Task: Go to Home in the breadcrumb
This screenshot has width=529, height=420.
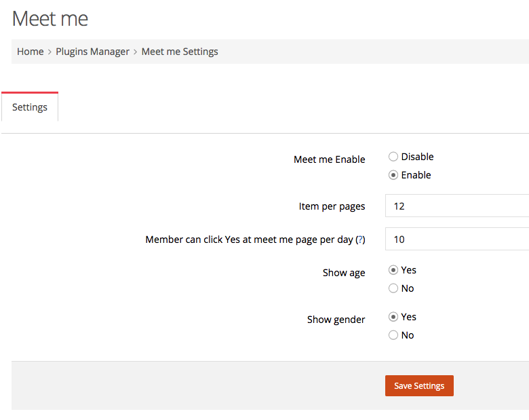Action: (x=31, y=52)
